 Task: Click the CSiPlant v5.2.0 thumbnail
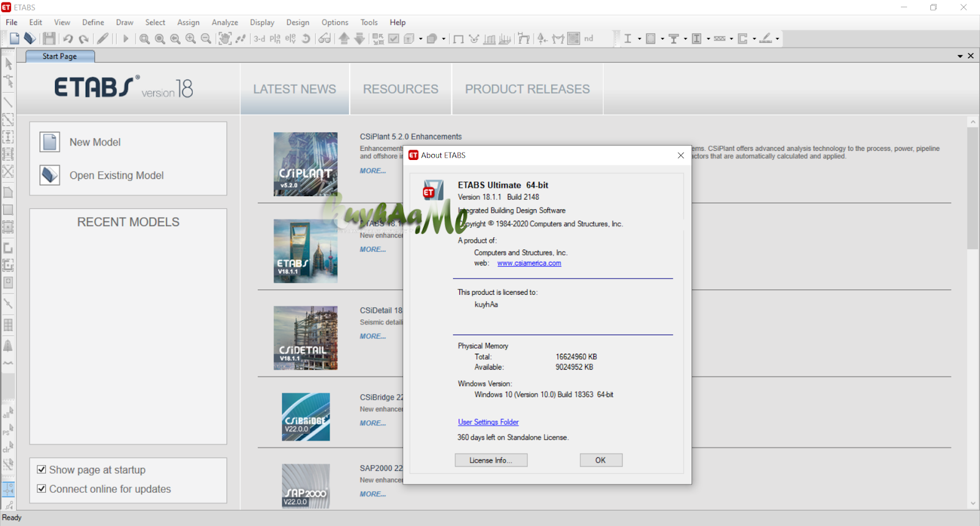click(x=306, y=164)
